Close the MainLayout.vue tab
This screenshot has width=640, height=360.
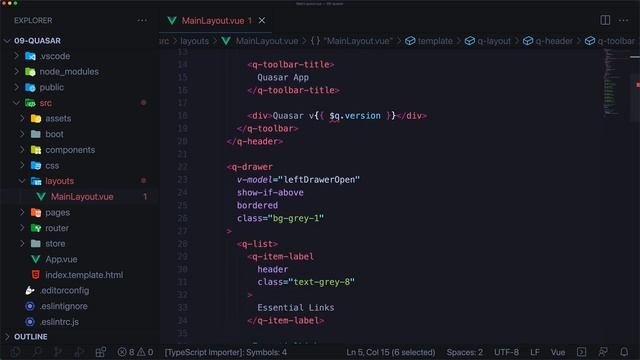coord(262,20)
